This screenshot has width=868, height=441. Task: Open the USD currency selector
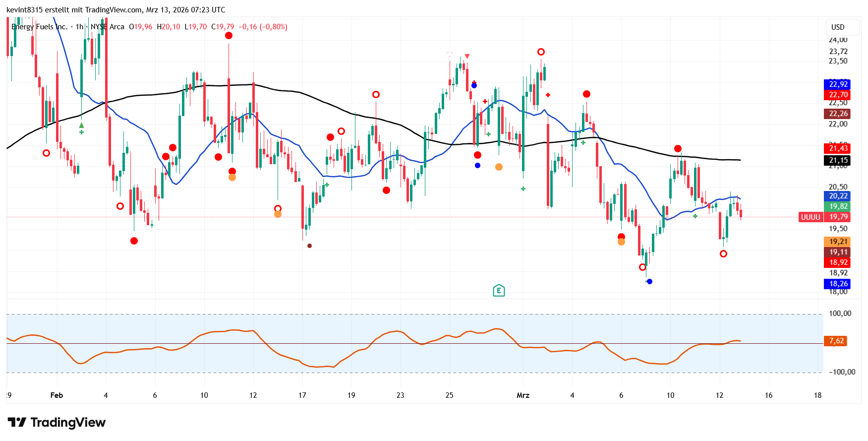coord(837,27)
